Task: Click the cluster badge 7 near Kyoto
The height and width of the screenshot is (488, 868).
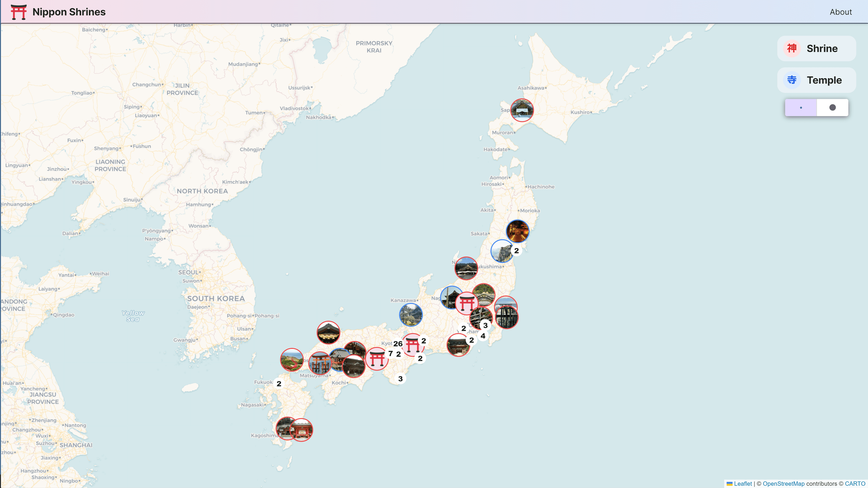Action: click(x=391, y=353)
